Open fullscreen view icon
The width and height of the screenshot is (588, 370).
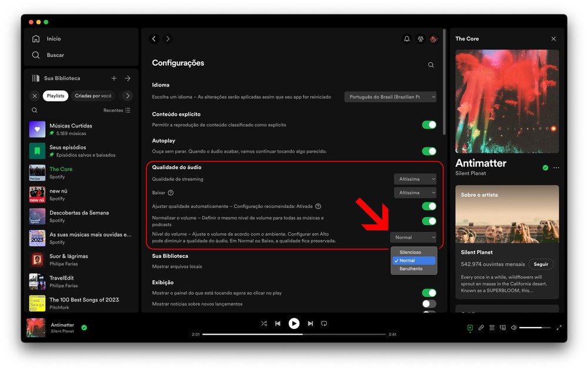[x=559, y=328]
